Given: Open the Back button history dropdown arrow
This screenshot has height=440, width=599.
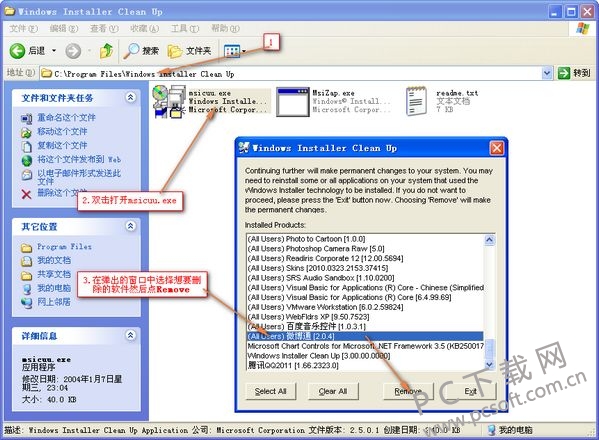Looking at the screenshot, I should point(54,50).
